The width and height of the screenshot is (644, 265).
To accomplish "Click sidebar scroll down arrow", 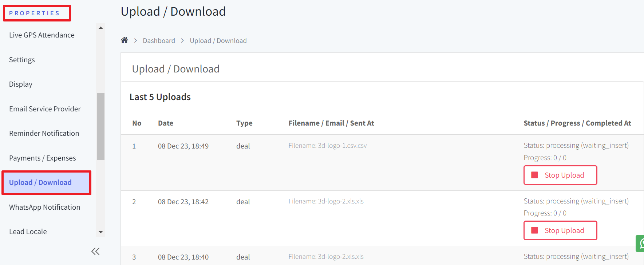I will pos(101,232).
